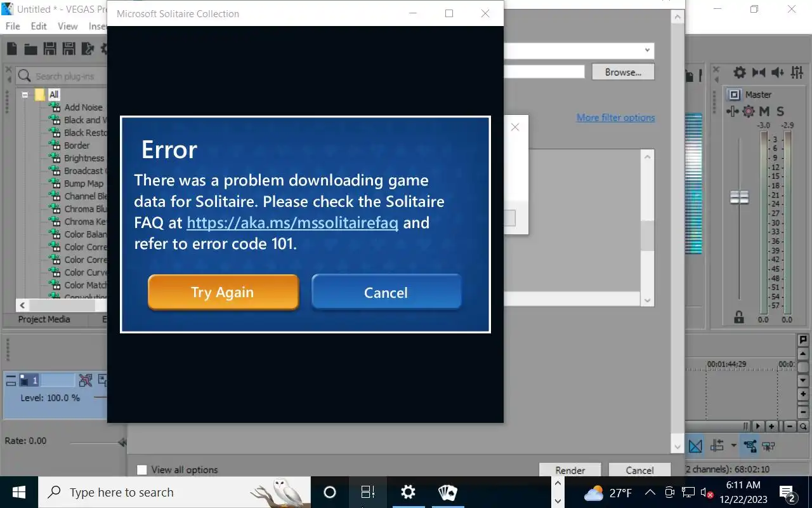Click Cancel in Solitaire error dialog
Image resolution: width=812 pixels, height=508 pixels.
click(x=386, y=292)
